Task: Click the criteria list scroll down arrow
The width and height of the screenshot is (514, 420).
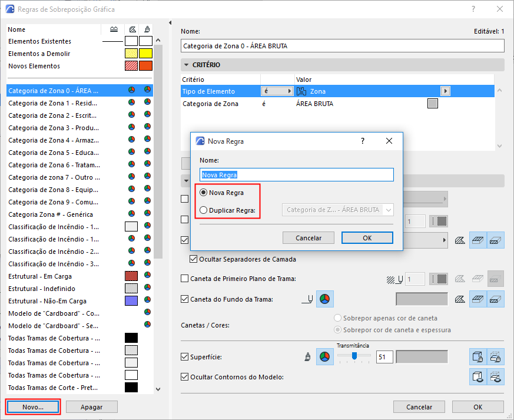Action: 500,146
